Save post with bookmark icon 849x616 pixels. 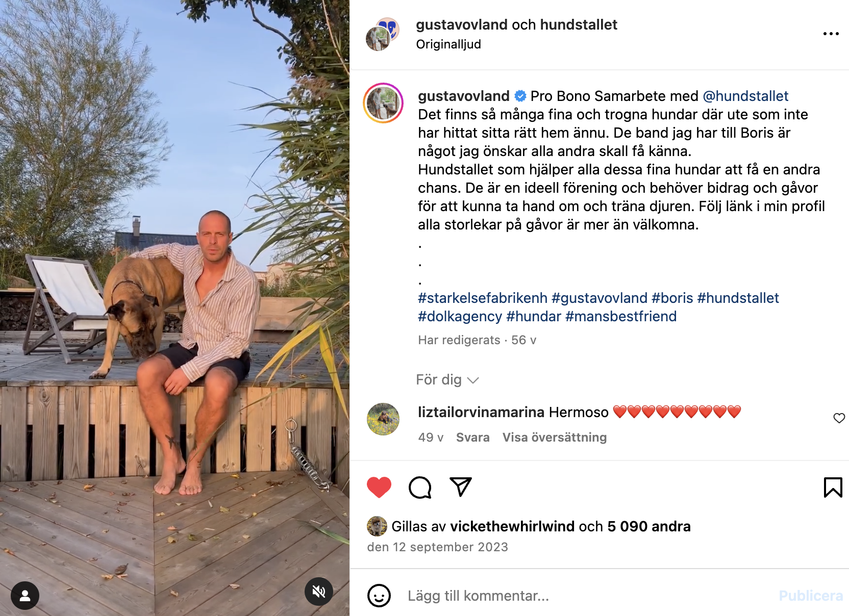[x=833, y=487]
